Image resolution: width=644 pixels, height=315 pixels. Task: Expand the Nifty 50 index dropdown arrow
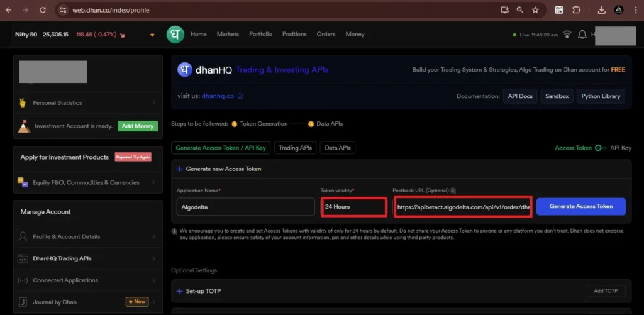[x=152, y=35]
